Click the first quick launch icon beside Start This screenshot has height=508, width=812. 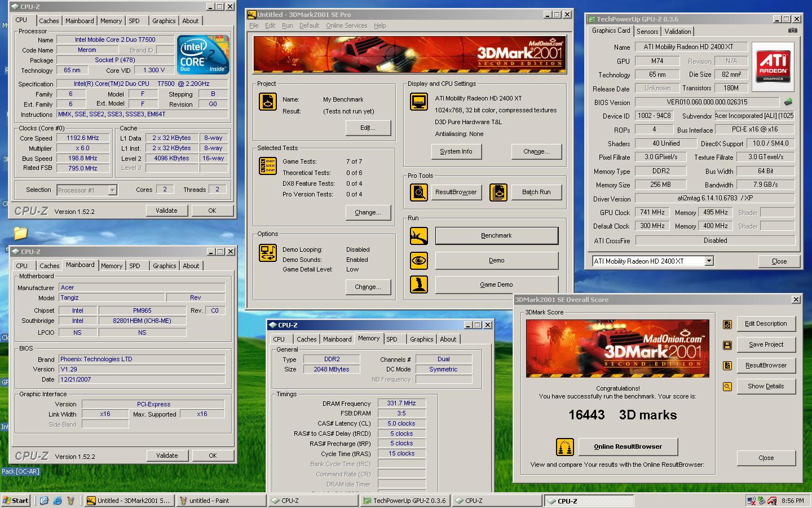[44, 501]
